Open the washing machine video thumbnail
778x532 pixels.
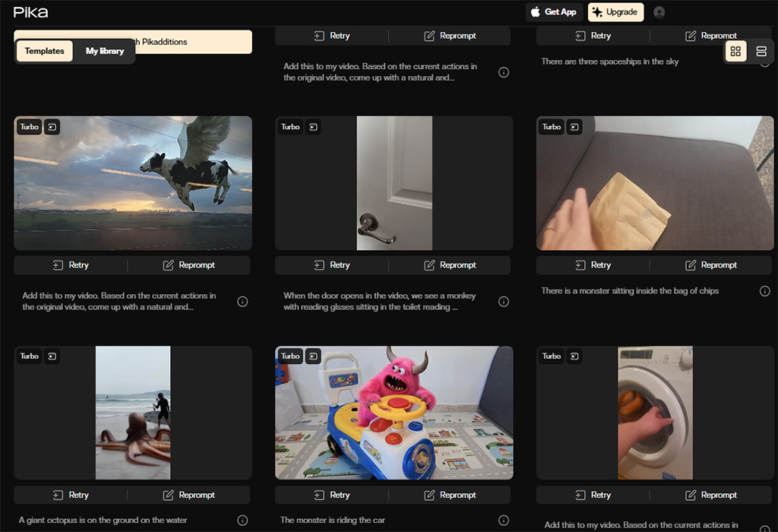click(x=655, y=413)
